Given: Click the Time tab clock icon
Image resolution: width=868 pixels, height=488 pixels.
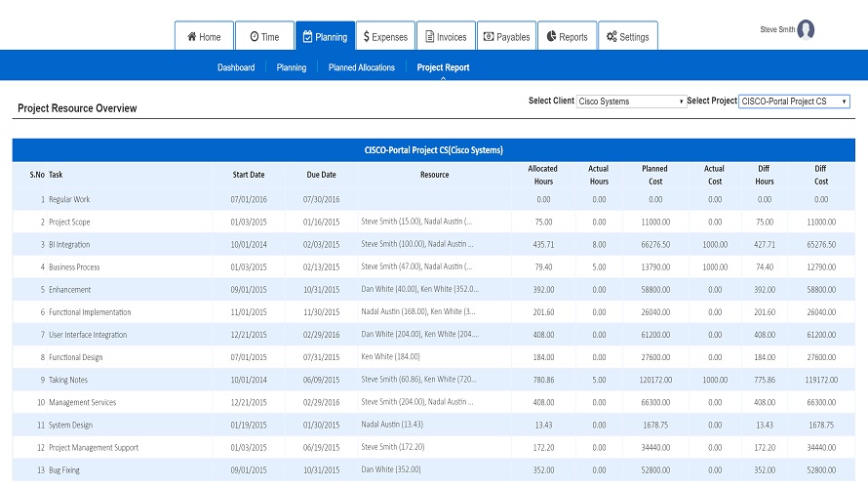Looking at the screenshot, I should tap(255, 37).
